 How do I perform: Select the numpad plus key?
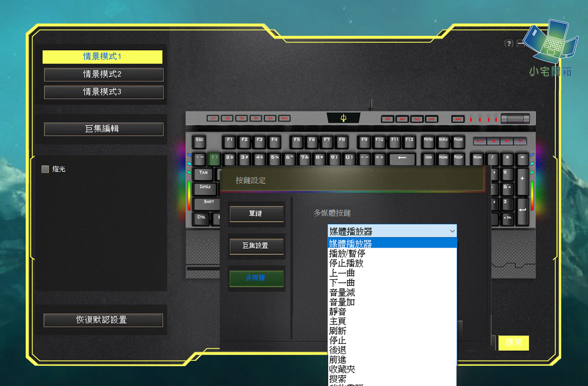[522, 181]
